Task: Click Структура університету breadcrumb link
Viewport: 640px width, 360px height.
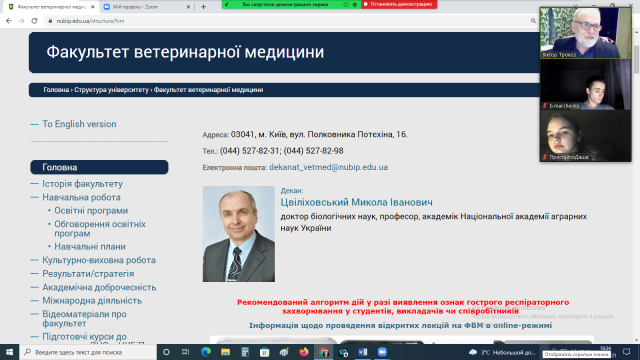Action: pyautogui.click(x=111, y=90)
